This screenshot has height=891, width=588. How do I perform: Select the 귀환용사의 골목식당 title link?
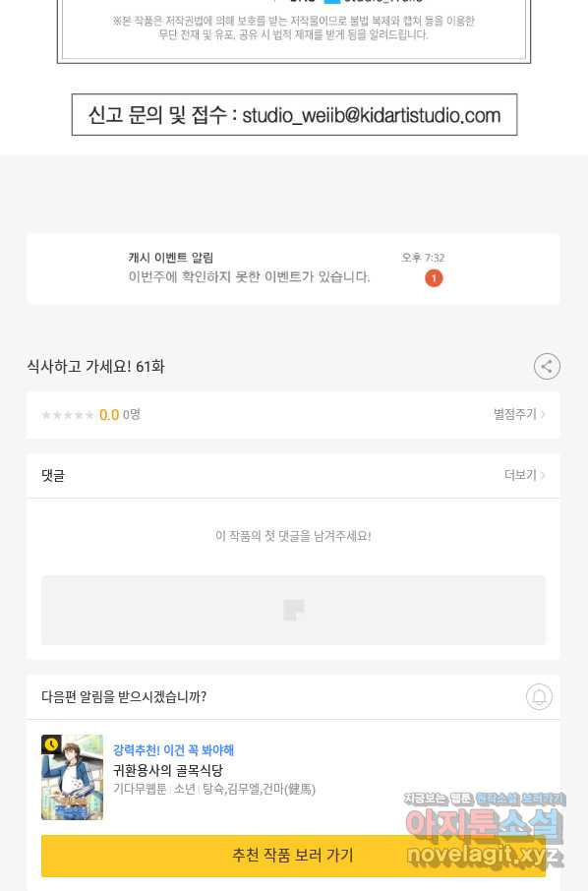pyautogui.click(x=167, y=771)
